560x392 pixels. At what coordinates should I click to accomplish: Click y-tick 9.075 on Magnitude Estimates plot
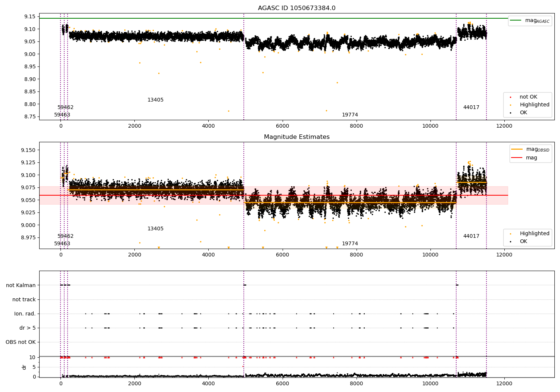[x=28, y=187]
